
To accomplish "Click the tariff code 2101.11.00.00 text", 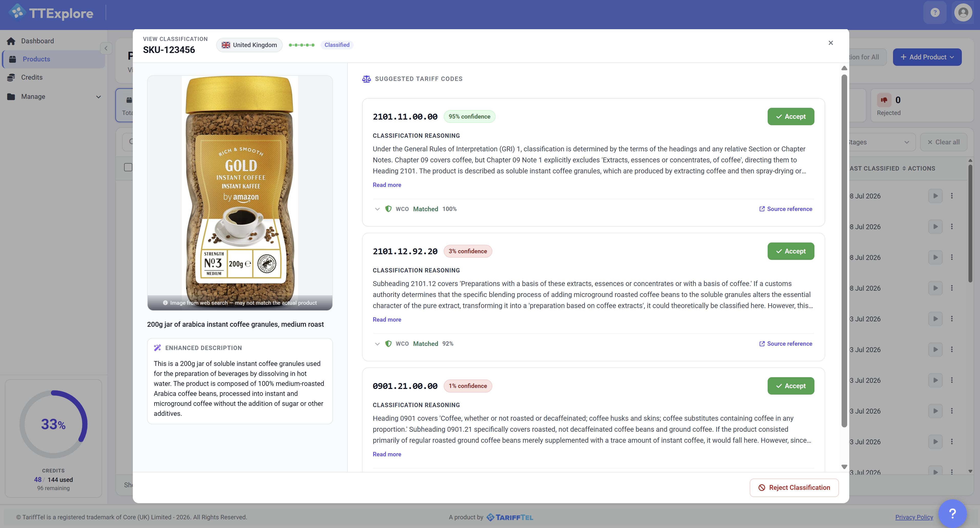I will pyautogui.click(x=405, y=117).
